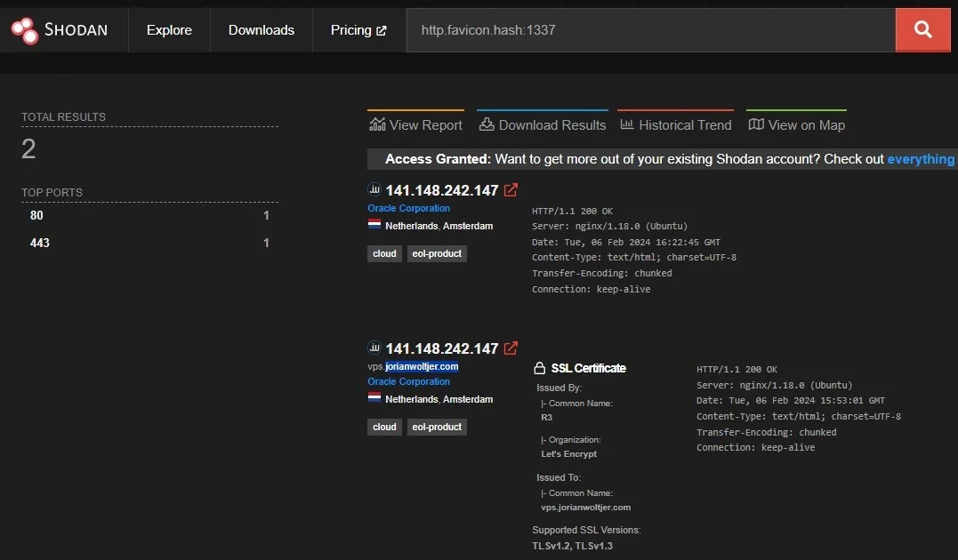Click Netherlands flag in first result

coord(374,224)
